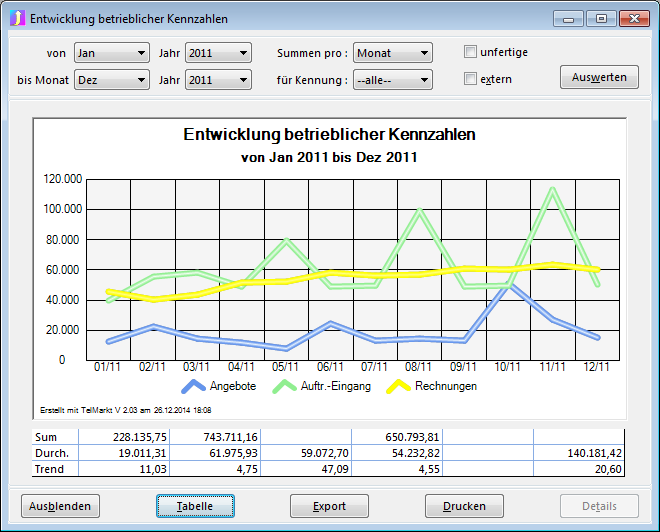Expand the end year 2011 dropdown
The image size is (660, 532).
click(217, 80)
